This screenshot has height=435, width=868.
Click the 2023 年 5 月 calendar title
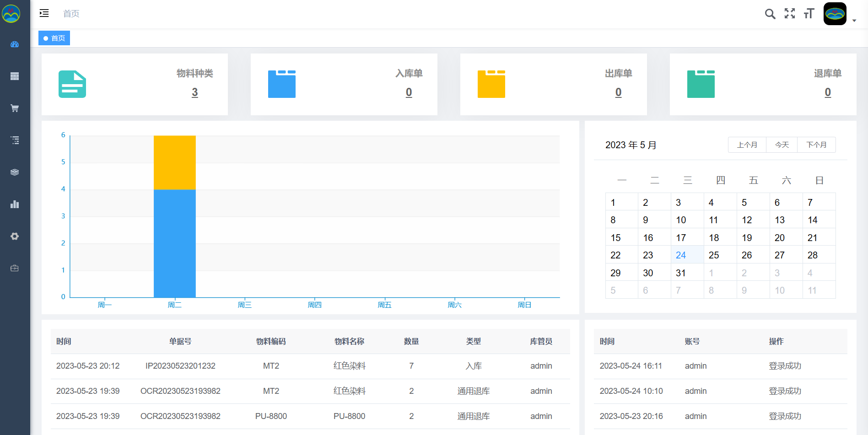631,145
